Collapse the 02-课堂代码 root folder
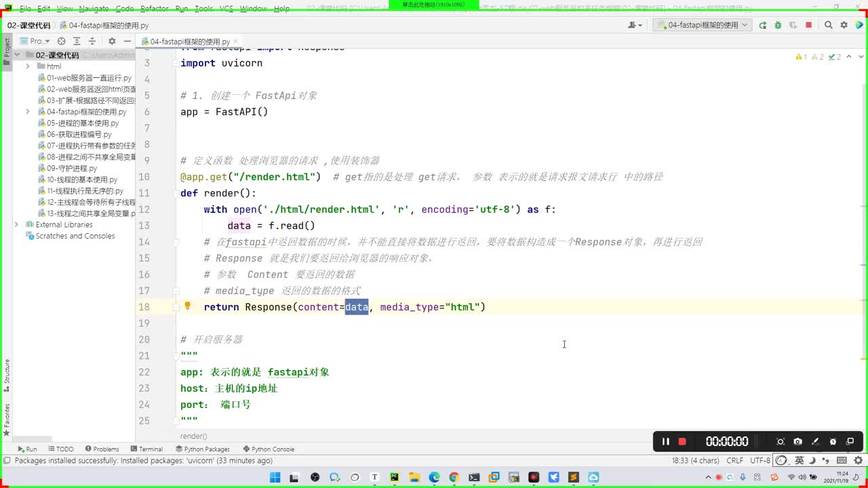Viewport: 868px width, 488px height. point(18,55)
